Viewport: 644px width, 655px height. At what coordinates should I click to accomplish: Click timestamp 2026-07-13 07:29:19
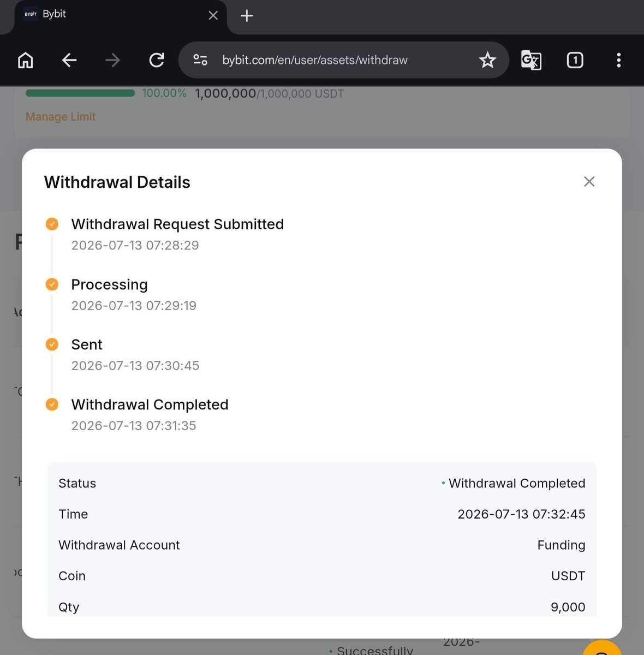tap(134, 306)
